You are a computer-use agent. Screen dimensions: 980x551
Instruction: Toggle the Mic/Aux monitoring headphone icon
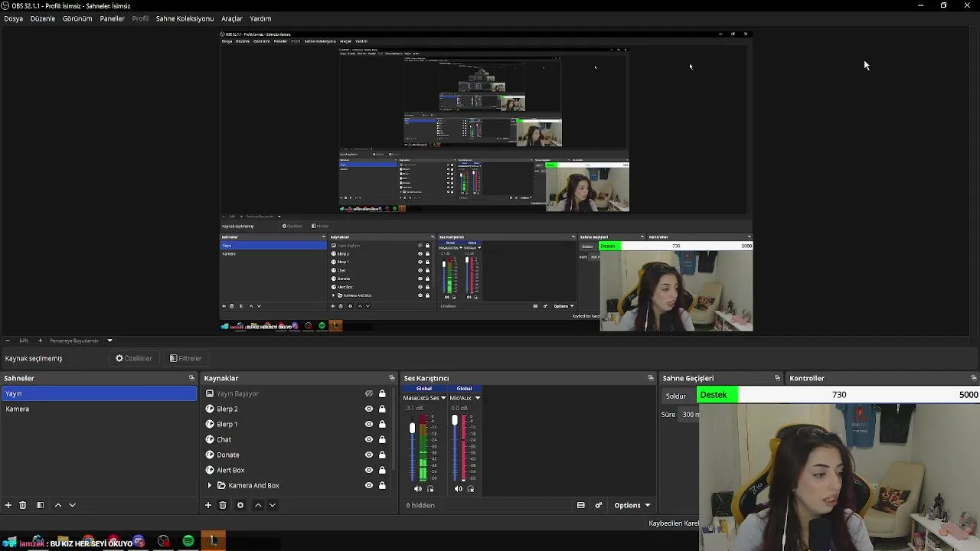pos(471,489)
